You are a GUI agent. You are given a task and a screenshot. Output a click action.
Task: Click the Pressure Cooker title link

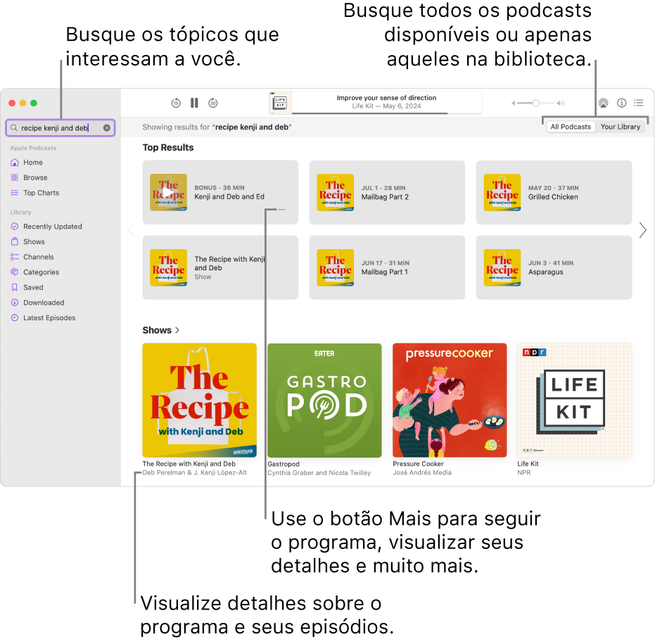coord(418,464)
